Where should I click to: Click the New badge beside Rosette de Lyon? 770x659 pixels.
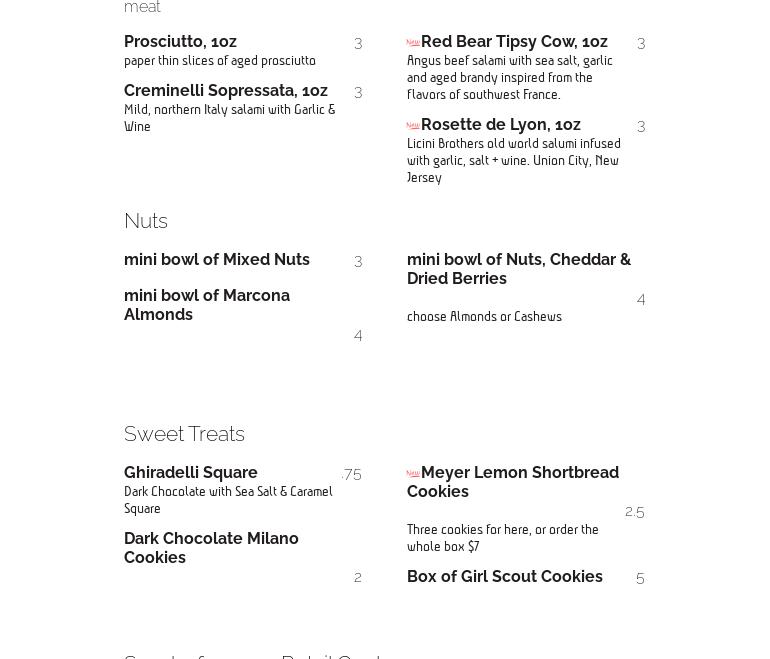[413, 125]
